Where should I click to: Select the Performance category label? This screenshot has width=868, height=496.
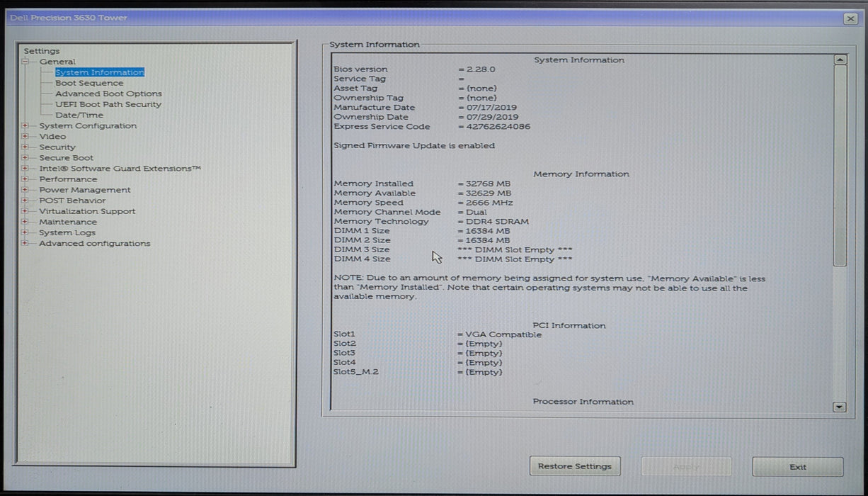(68, 179)
